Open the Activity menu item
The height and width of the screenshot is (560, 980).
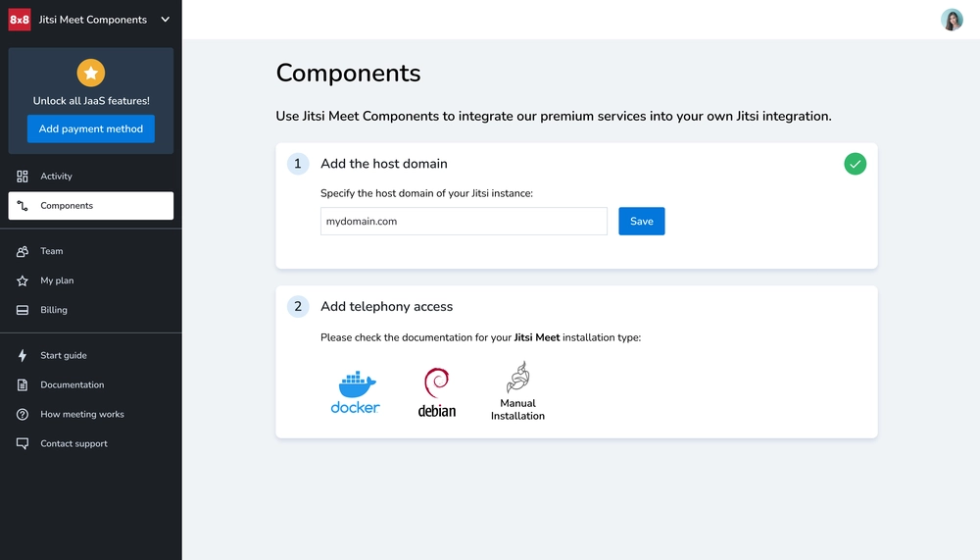90,177
